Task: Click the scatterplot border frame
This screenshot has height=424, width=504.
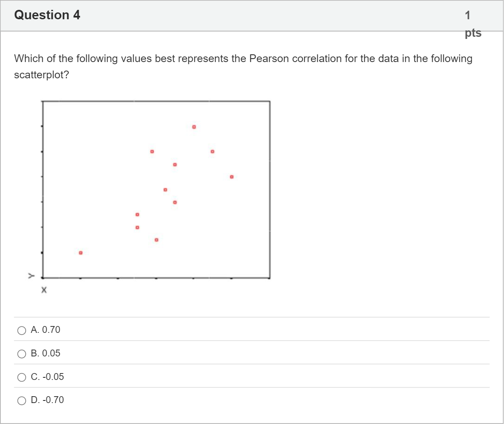Action: (x=156, y=101)
